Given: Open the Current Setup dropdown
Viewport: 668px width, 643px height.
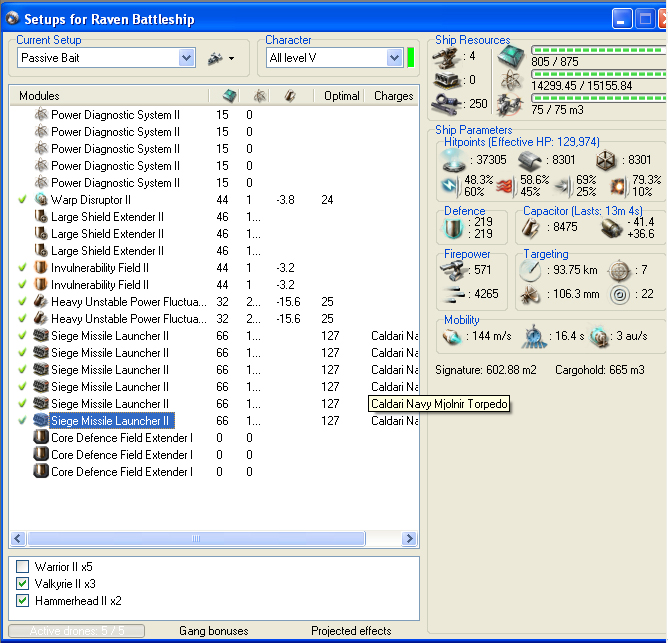Looking at the screenshot, I should click(186, 58).
